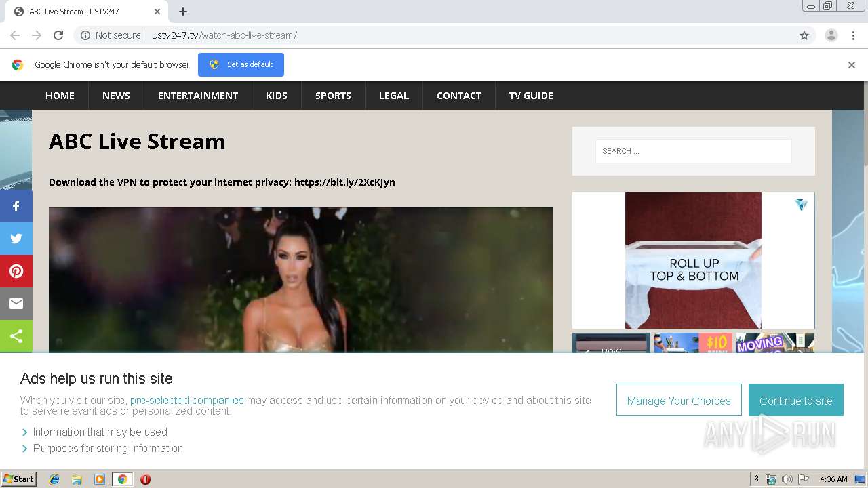This screenshot has height=488, width=868.
Task: Select the Chrome taskbar icon
Action: click(x=122, y=479)
